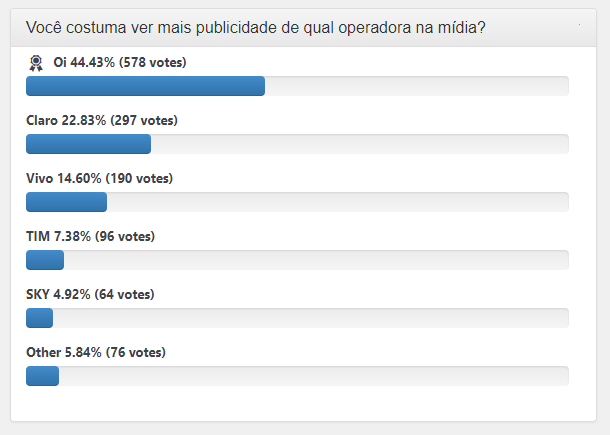Click the empty gray track of SKY bar
Viewport: 610px width, 435px height.
pyautogui.click(x=310, y=318)
